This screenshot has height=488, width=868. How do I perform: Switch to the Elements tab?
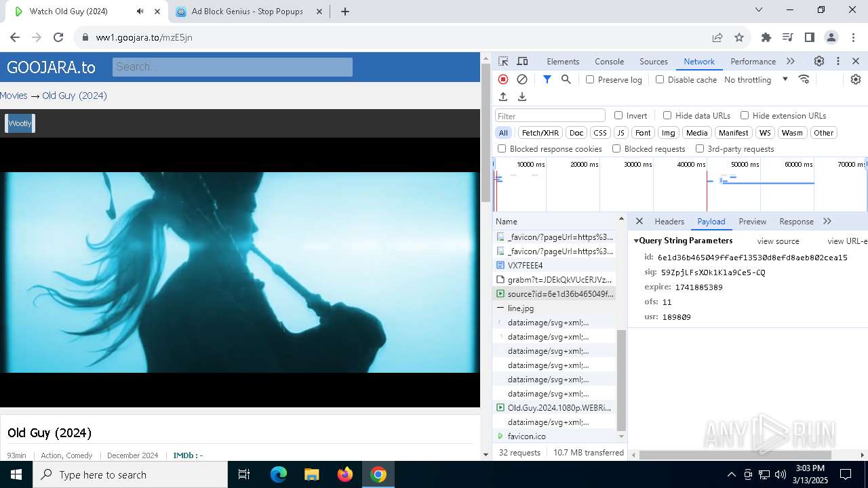[563, 61]
